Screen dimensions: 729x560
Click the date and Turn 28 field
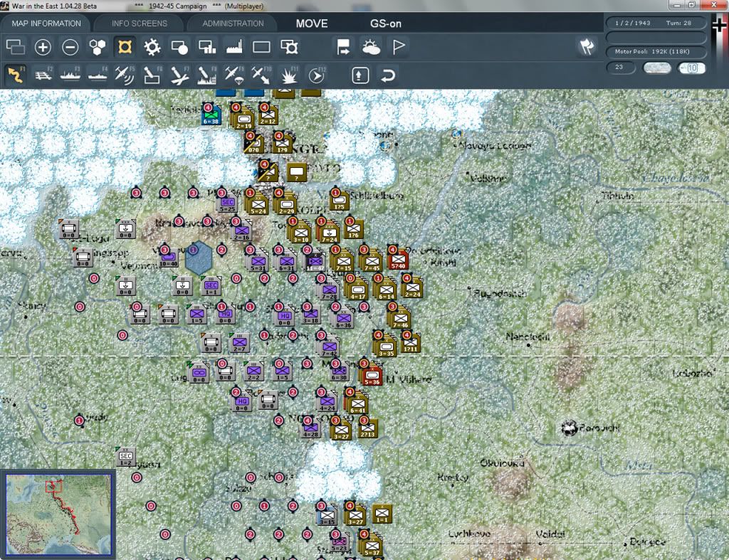coord(655,23)
